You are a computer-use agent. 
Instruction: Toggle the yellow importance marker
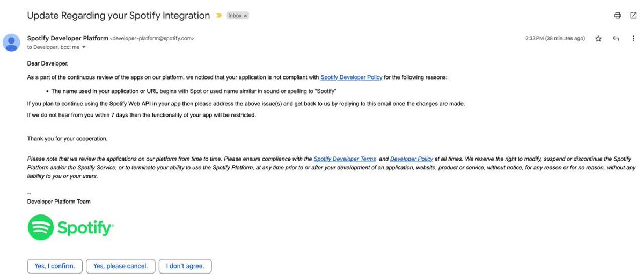[x=218, y=16]
